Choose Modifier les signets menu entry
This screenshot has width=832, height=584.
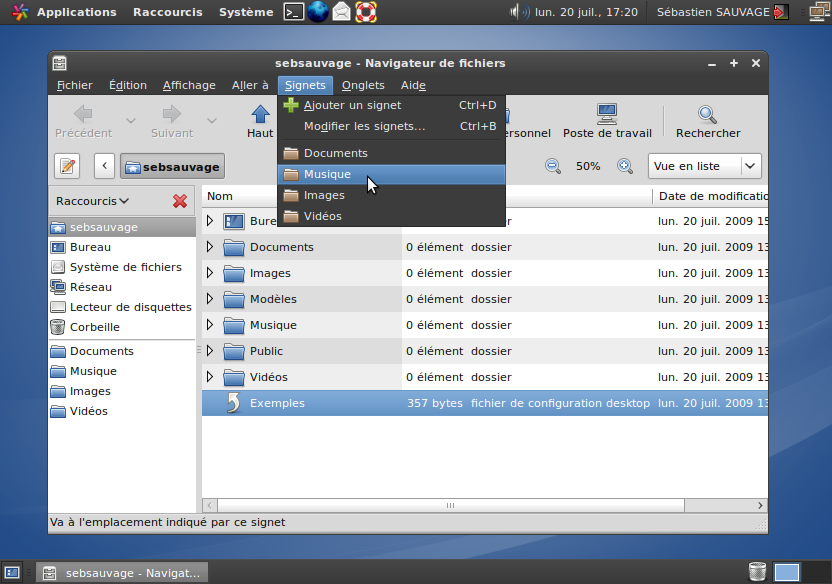tap(392, 126)
